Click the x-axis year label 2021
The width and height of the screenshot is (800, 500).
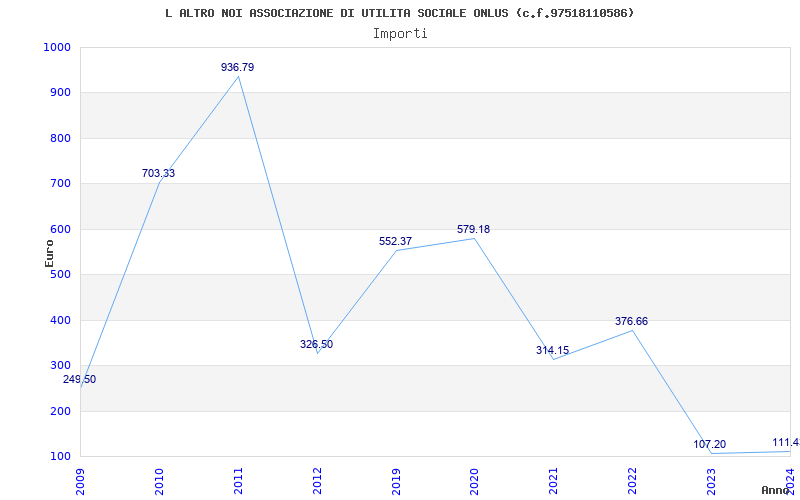click(554, 482)
